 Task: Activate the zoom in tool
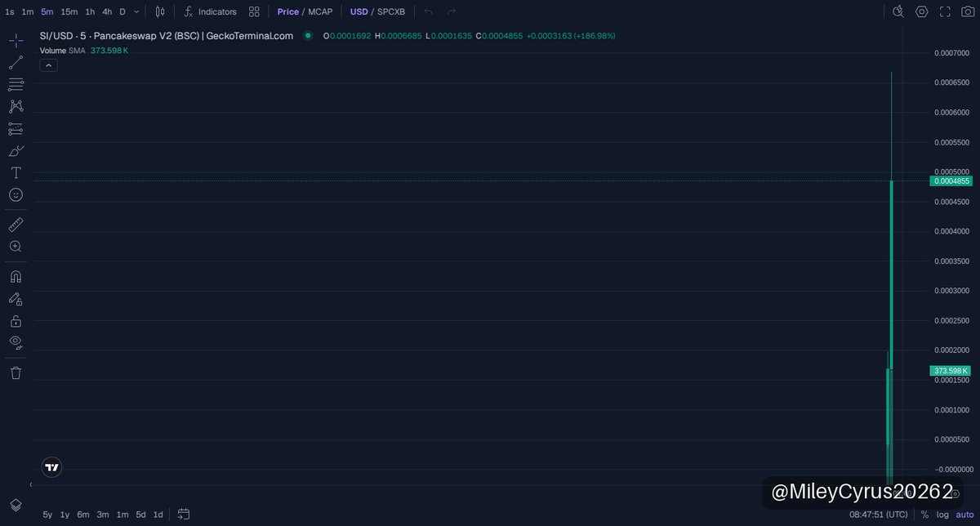16,246
